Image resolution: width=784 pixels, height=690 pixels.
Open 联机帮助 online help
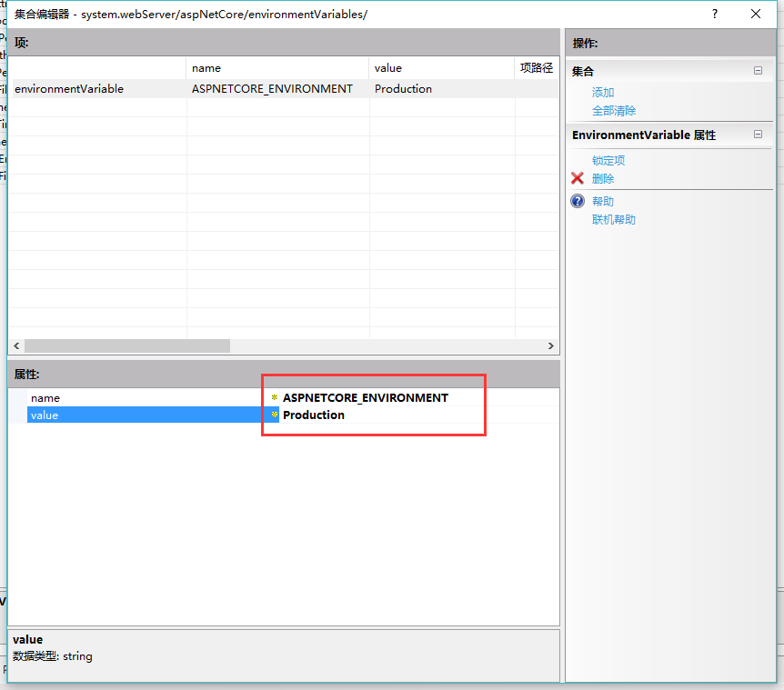[613, 219]
